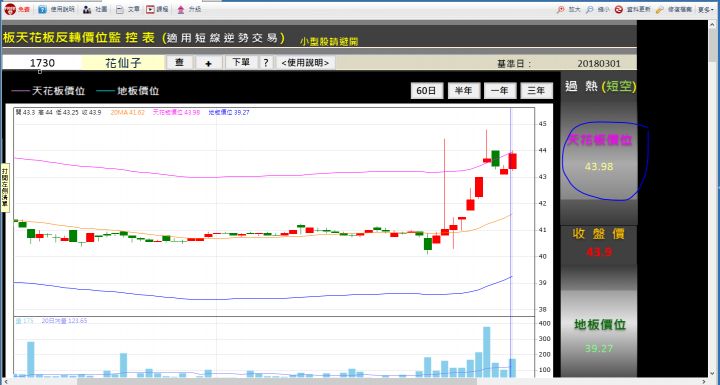720x385 pixels.
Task: Click the ? help button
Action: click(266, 63)
